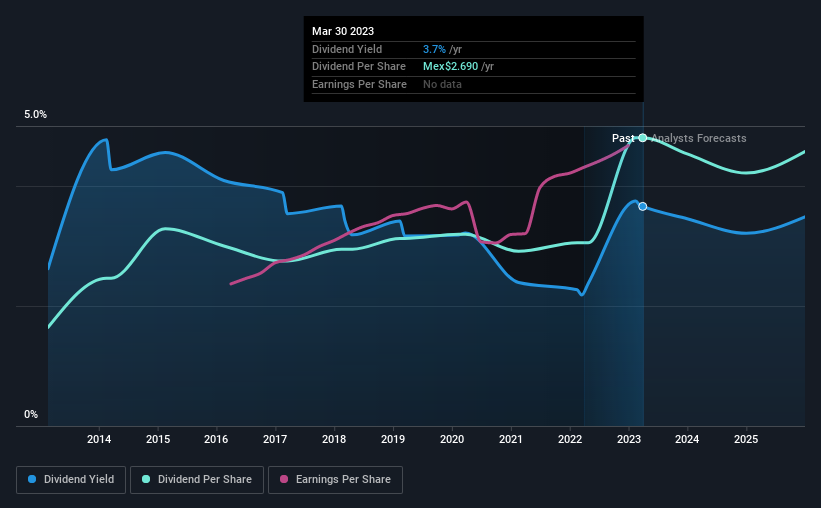Toggle the Dividend Yield legend button
The width and height of the screenshot is (821, 508).
coord(71,480)
